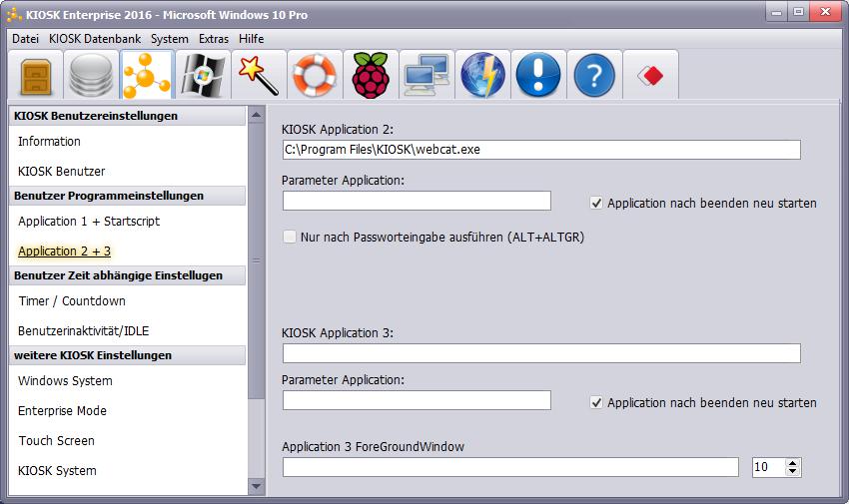The width and height of the screenshot is (849, 504).
Task: Click the life preserver support icon
Action: (x=315, y=75)
